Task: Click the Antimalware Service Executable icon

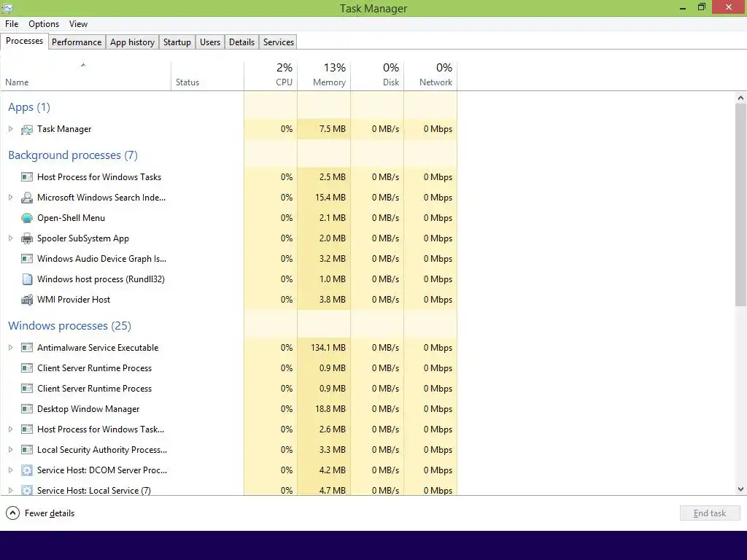Action: point(27,348)
